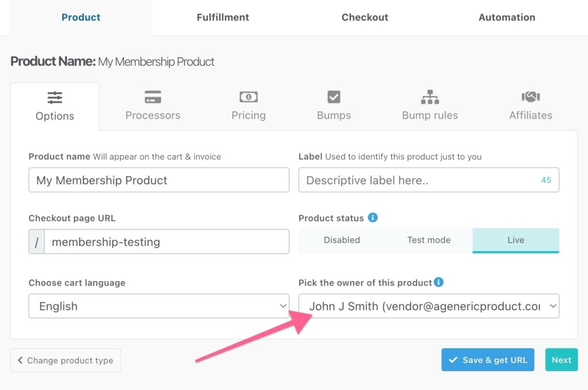The image size is (588, 390).
Task: Click the Product status info icon
Action: [373, 218]
